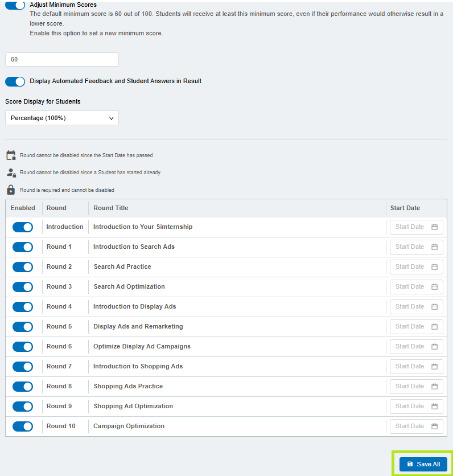The image size is (453, 476).
Task: Select 'Introduction to Display Ads' title
Action: pyautogui.click(x=135, y=306)
